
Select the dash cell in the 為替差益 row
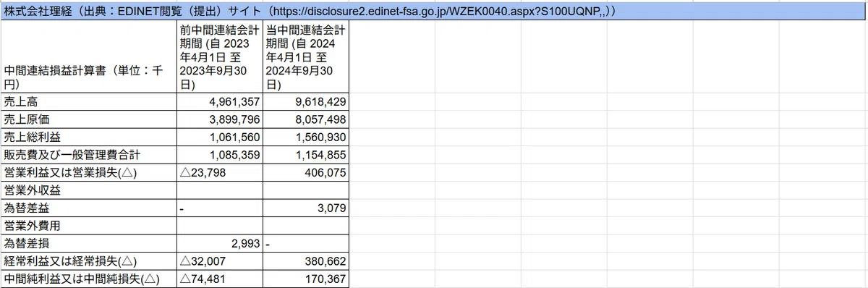pyautogui.click(x=220, y=208)
